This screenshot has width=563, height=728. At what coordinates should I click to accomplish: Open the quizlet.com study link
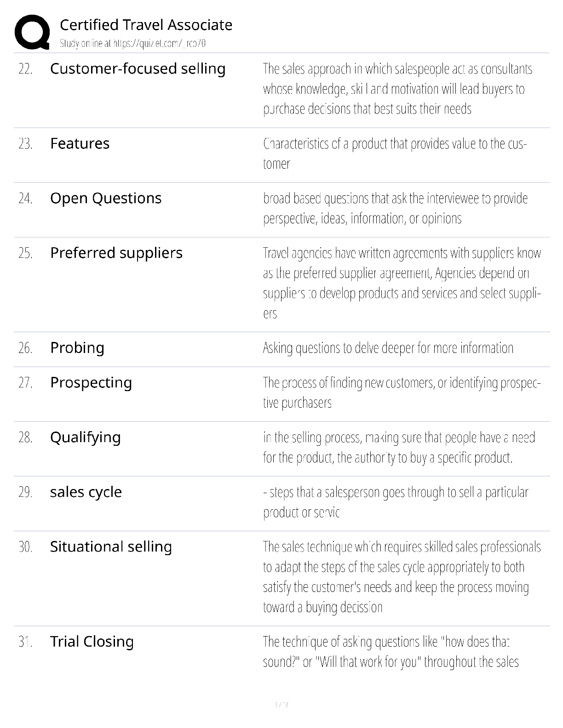click(132, 44)
